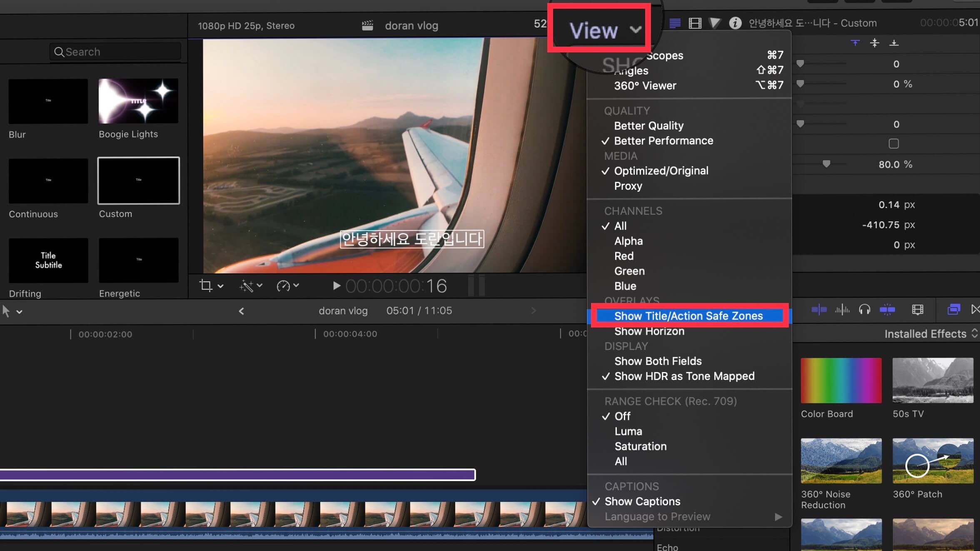
Task: Select Show Title/Action Safe Zones
Action: coord(688,316)
